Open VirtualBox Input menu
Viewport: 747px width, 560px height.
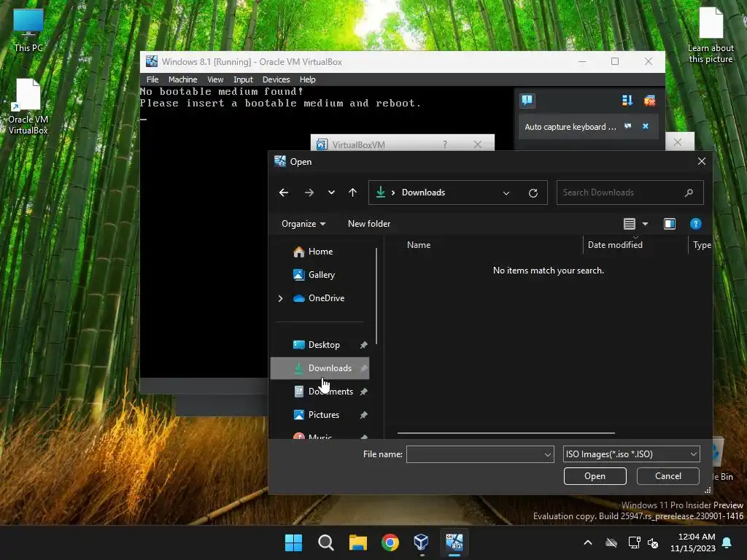(x=243, y=79)
